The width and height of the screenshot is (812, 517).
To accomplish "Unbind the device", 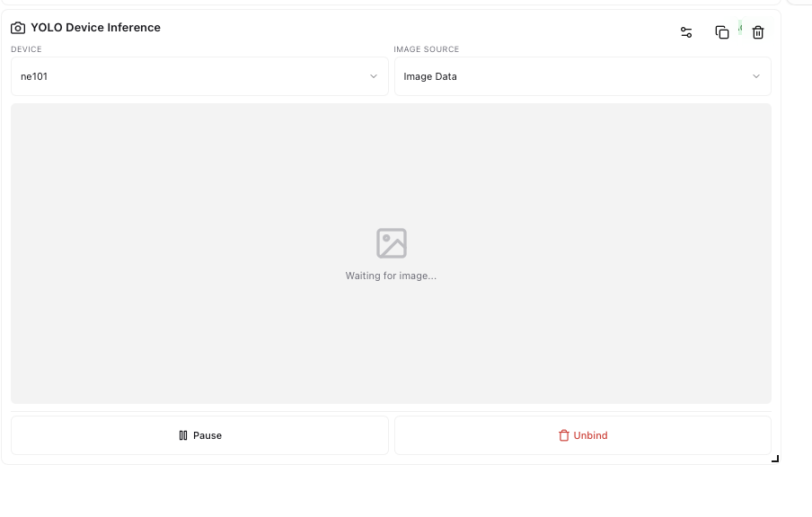I will coord(583,435).
